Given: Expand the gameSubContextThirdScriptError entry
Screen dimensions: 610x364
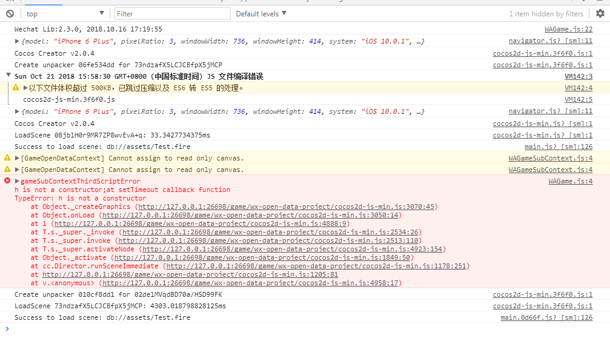Looking at the screenshot, I should coord(17,181).
